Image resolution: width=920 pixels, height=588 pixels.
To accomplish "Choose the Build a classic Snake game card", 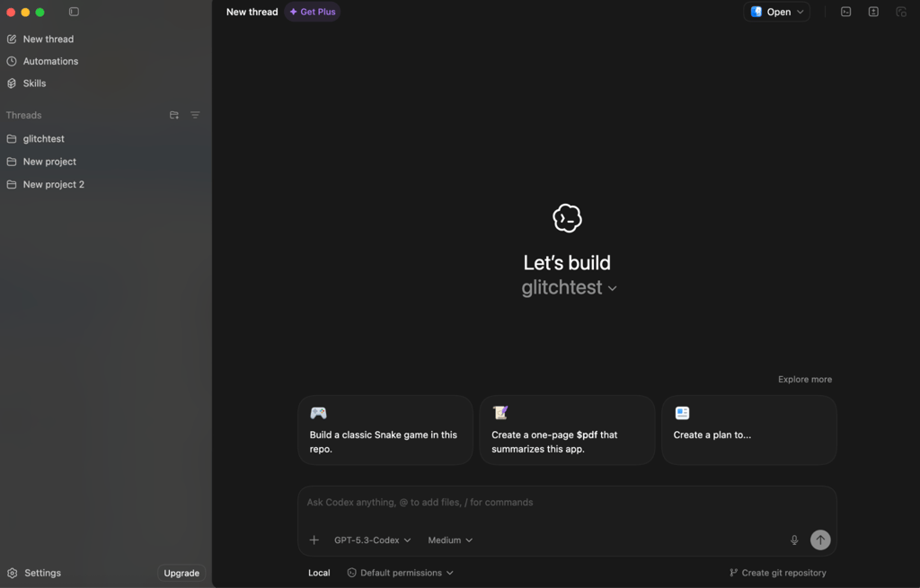I will point(385,430).
